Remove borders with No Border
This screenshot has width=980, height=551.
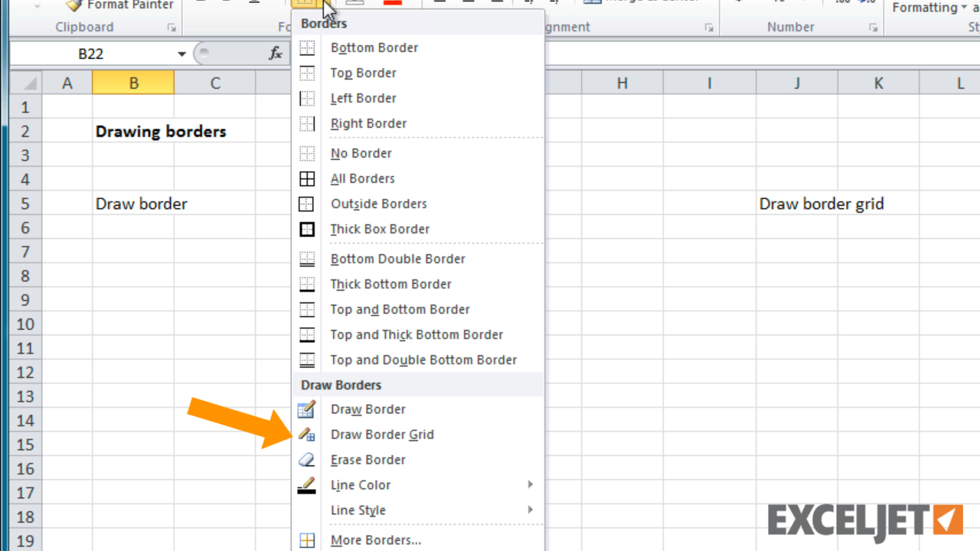coord(361,153)
